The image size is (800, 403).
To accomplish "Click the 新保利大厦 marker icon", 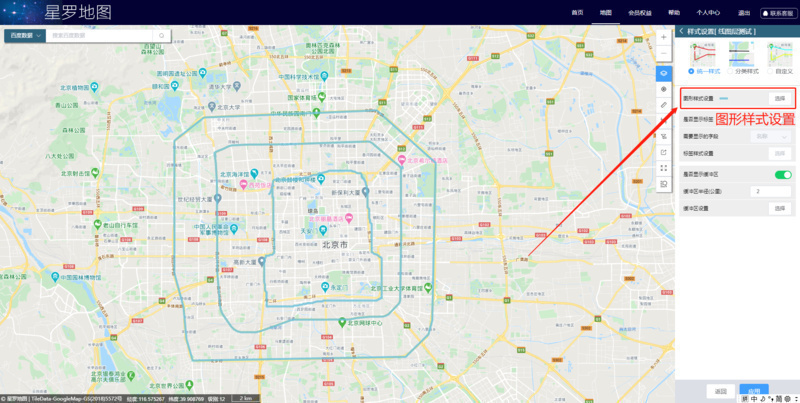I will tap(366, 192).
